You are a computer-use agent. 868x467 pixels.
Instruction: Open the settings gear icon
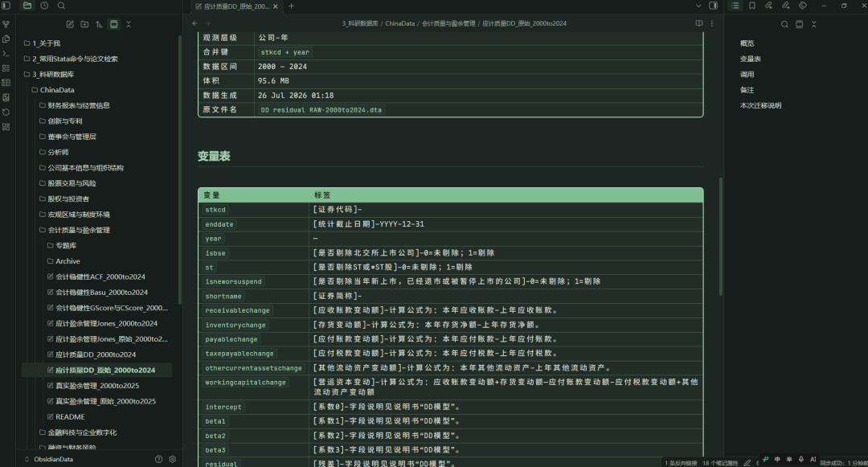pos(173,459)
